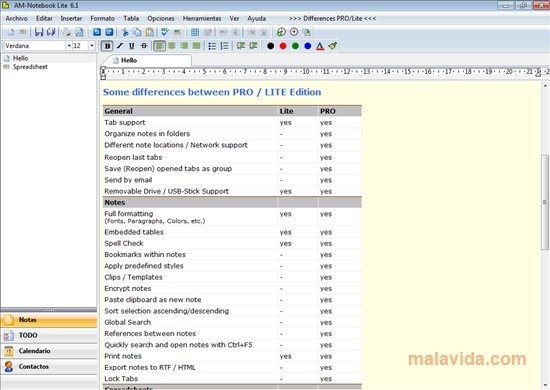Click the heading Some differences between PRO / LITE Edition
Image resolution: width=550 pixels, height=390 pixels.
[x=212, y=92]
